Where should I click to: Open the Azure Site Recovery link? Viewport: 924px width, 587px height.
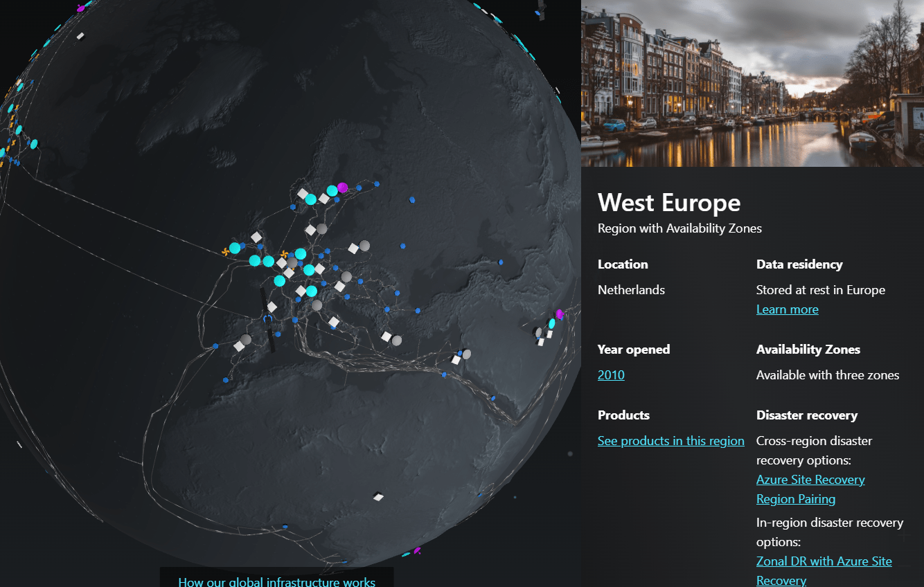810,480
